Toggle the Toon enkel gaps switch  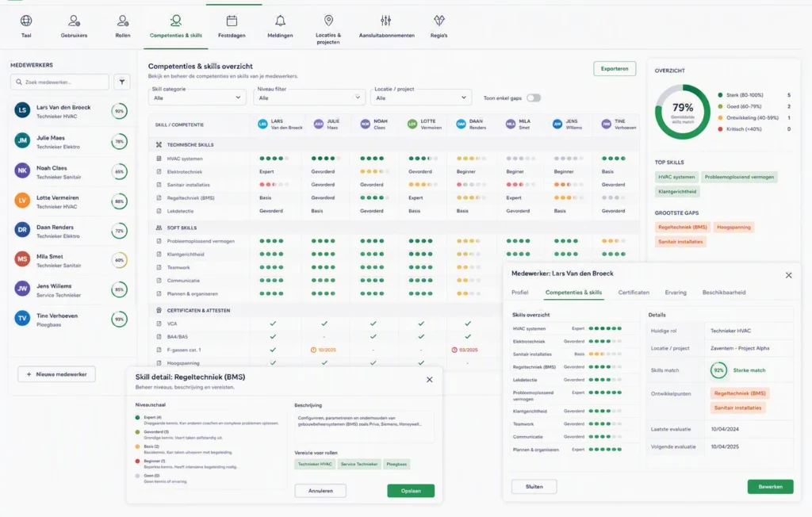tap(534, 98)
